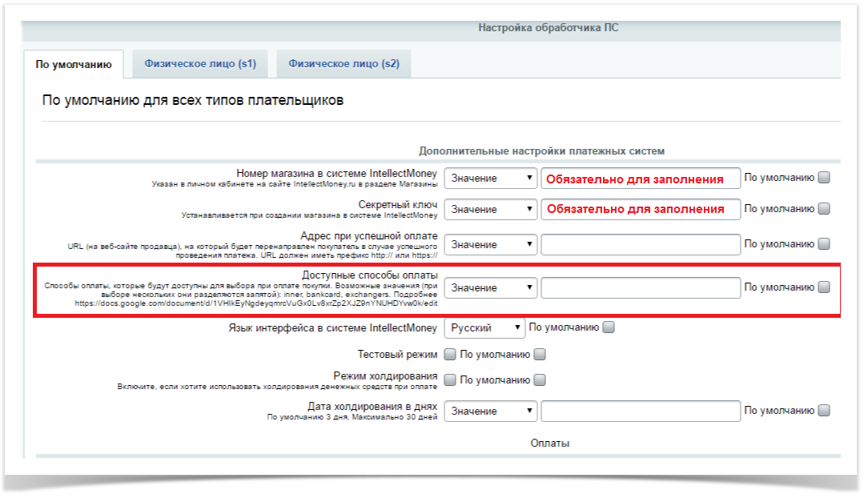The width and height of the screenshot is (868, 498).
Task: Click the 'Номер магазина' value input field
Action: pos(641,179)
